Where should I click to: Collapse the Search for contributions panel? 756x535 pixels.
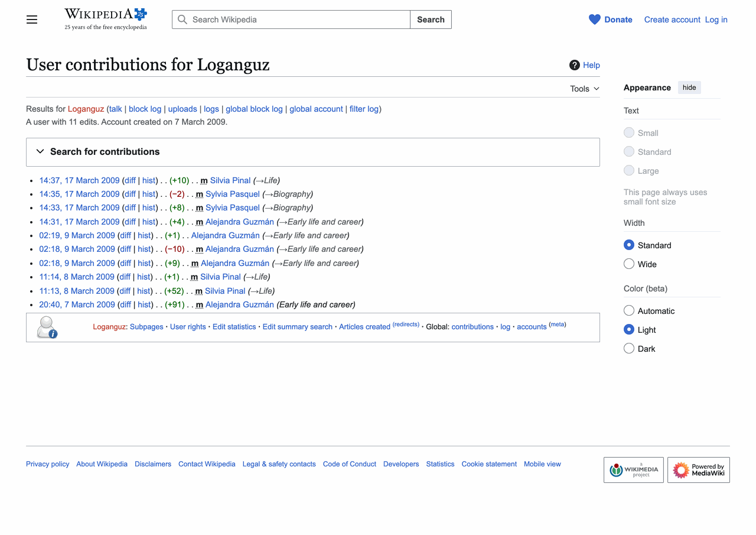(40, 151)
